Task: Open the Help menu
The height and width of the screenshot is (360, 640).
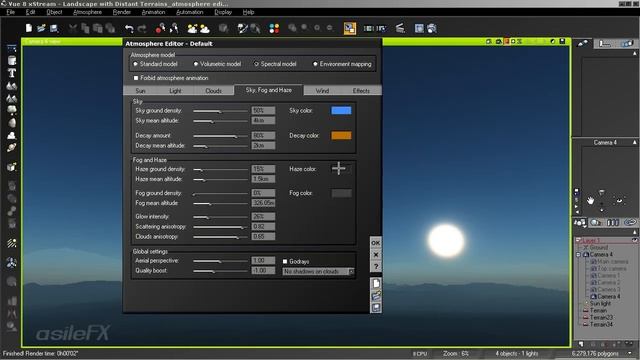Action: tap(248, 12)
